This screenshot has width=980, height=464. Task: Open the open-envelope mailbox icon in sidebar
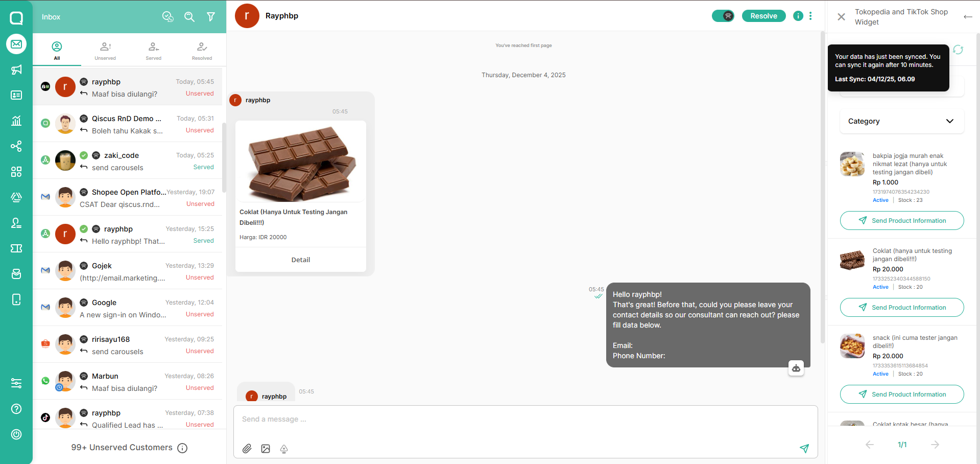pyautogui.click(x=16, y=274)
